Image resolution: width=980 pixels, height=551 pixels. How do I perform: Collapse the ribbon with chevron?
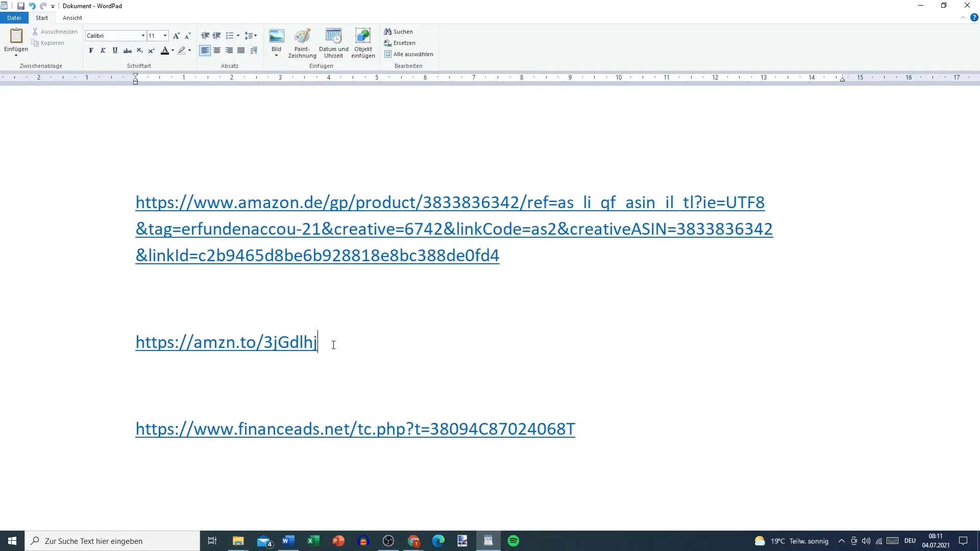(x=963, y=18)
